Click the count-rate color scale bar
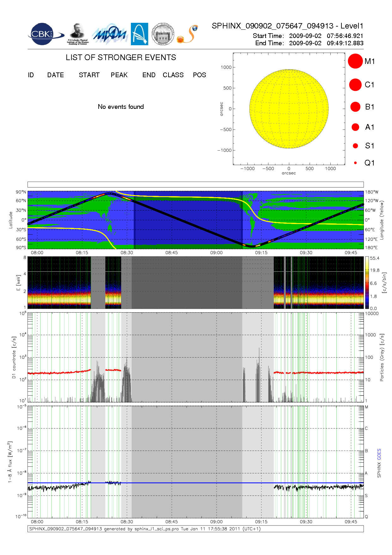Viewport: 392px width, 555px height. click(x=367, y=283)
